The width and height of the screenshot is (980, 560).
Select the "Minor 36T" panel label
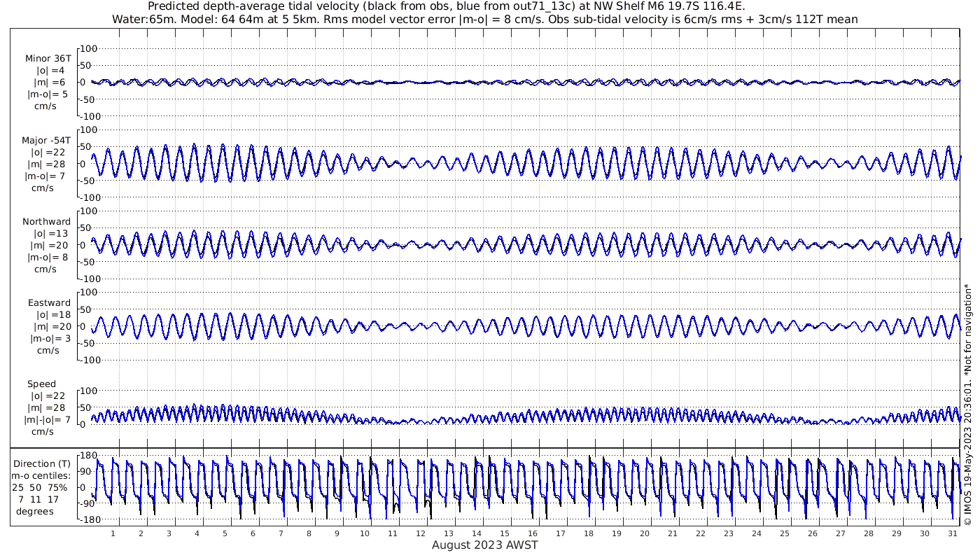48,59
